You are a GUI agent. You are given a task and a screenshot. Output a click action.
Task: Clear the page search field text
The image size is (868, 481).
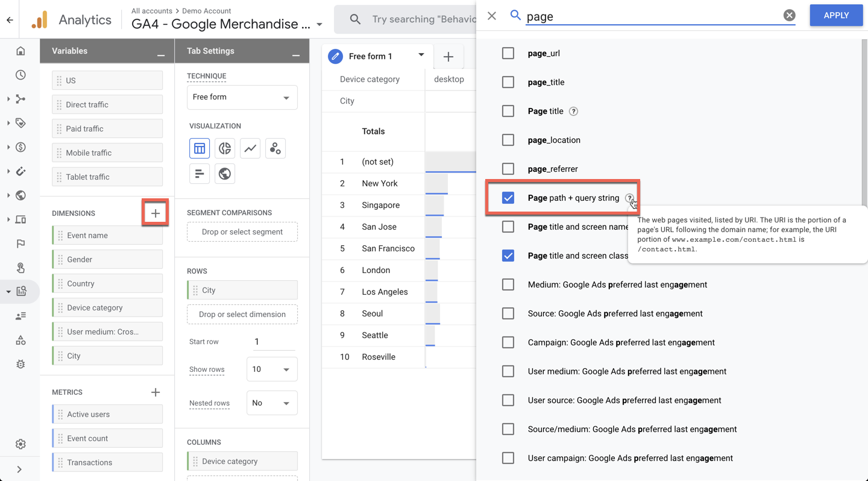point(789,16)
